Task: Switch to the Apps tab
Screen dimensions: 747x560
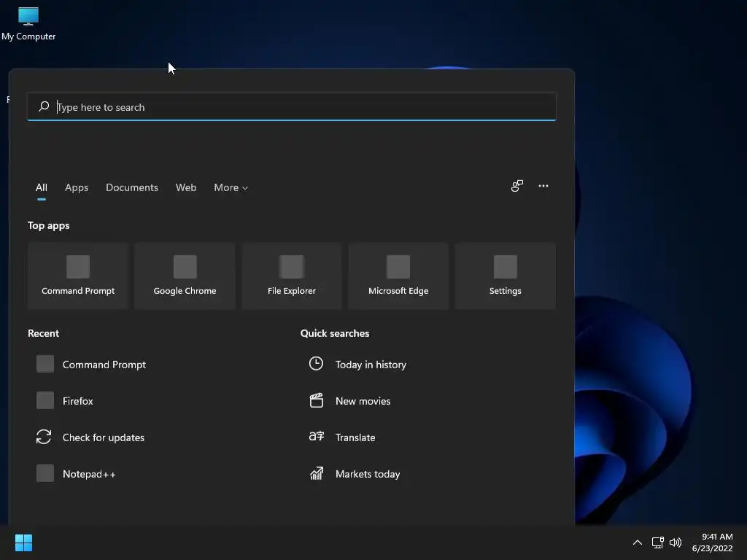Action: [x=77, y=187]
